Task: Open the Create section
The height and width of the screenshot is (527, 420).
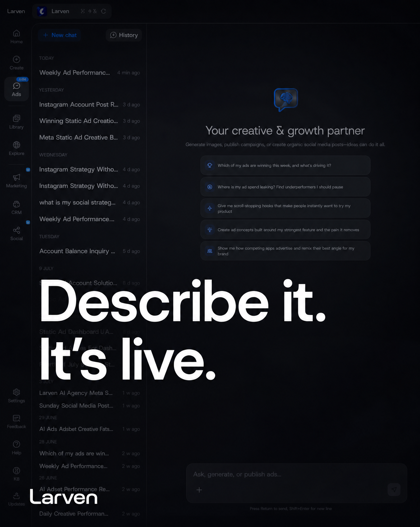Action: tap(16, 63)
